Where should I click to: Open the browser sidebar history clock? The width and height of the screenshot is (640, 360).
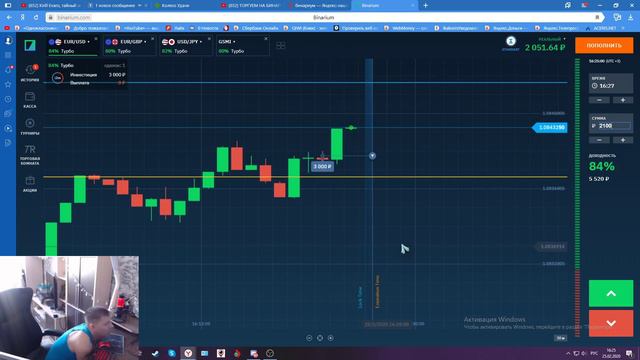click(8, 99)
